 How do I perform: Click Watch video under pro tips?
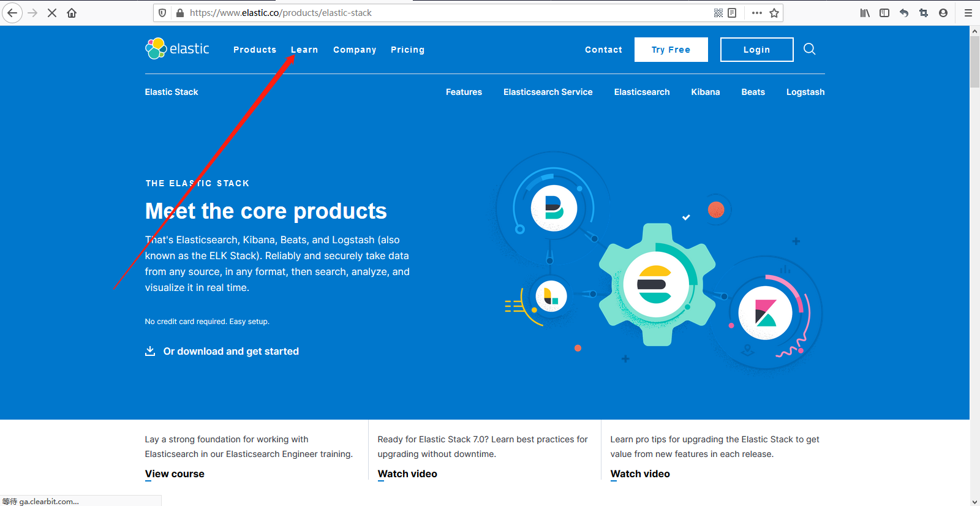[x=640, y=474]
